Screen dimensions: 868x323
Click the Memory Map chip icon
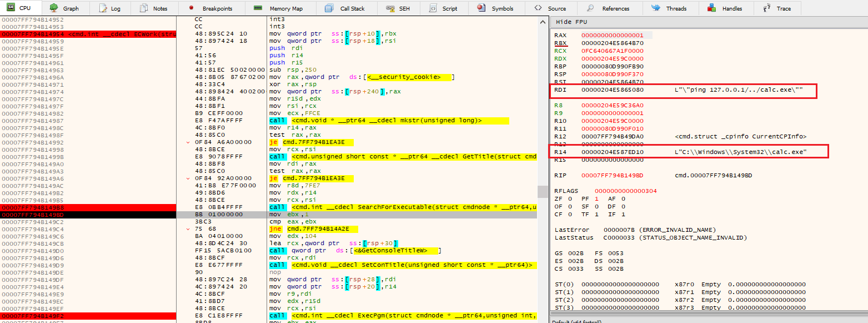pos(258,8)
